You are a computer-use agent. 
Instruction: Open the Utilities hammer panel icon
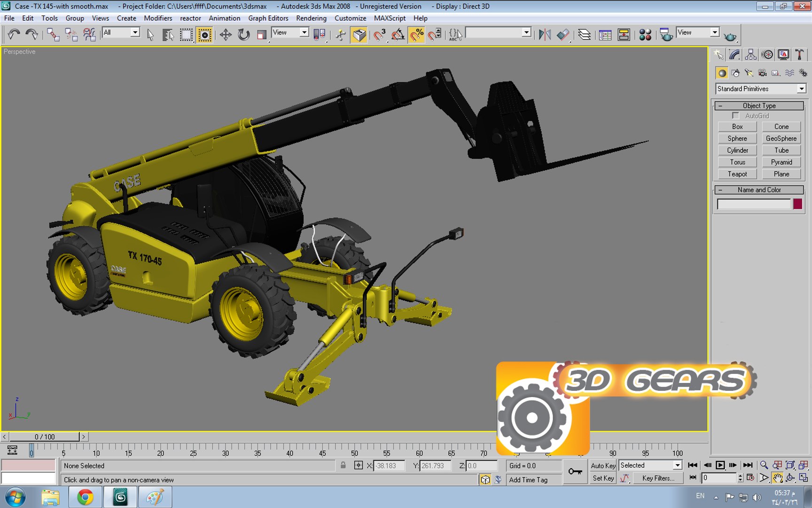(799, 55)
